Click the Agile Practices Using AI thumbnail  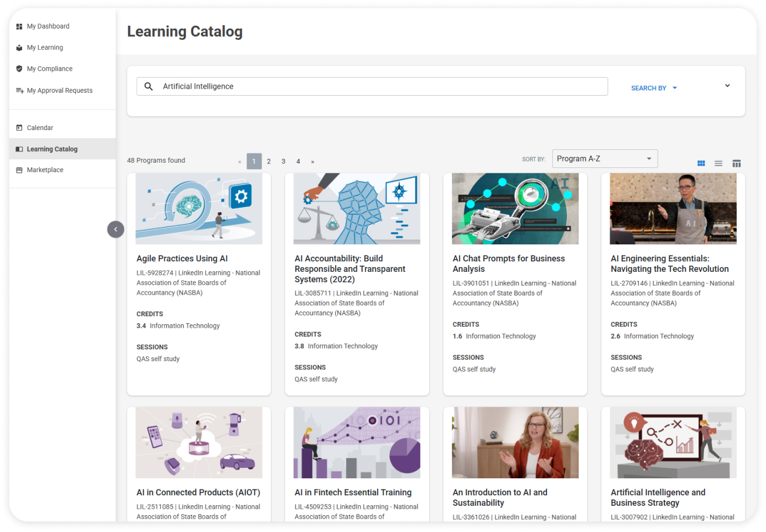(199, 208)
